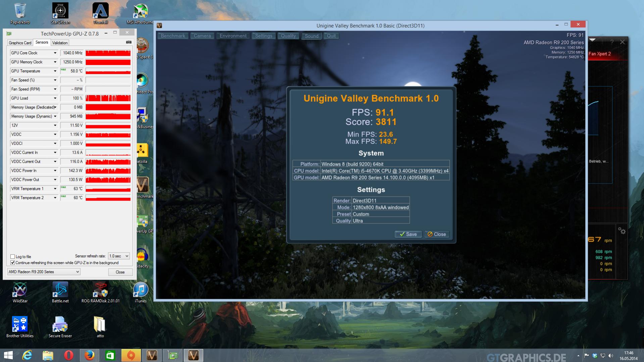Screen dimensions: 644x362
Task: Switch to Valley Benchmark window in taskbar
Action: point(194,355)
